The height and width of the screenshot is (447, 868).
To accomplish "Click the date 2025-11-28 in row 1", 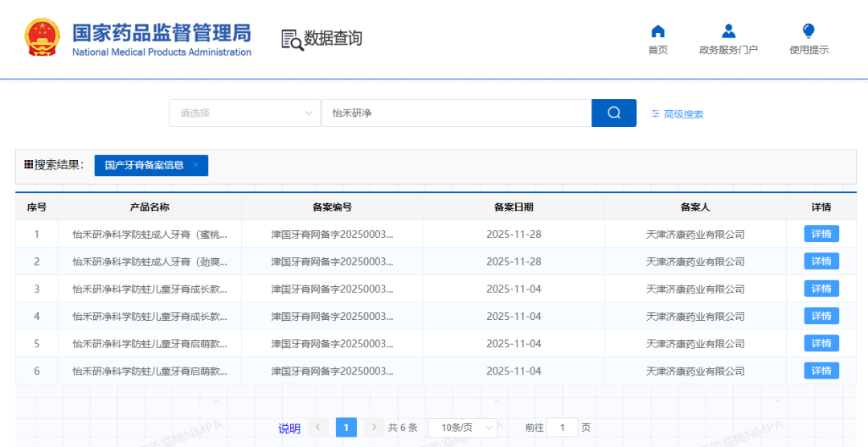I will pyautogui.click(x=514, y=234).
